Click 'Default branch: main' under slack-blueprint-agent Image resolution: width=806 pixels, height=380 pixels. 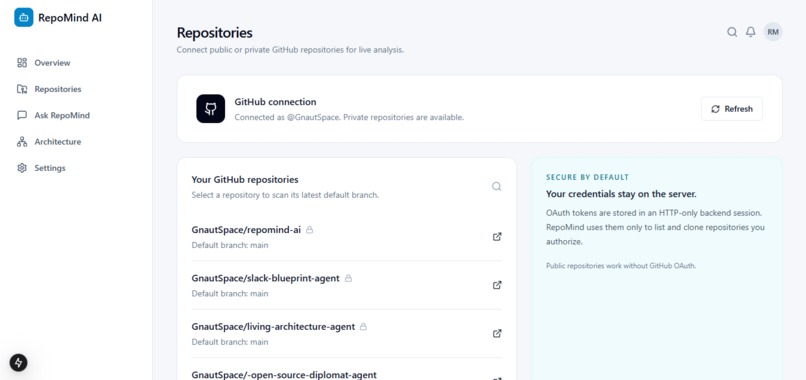(x=230, y=294)
